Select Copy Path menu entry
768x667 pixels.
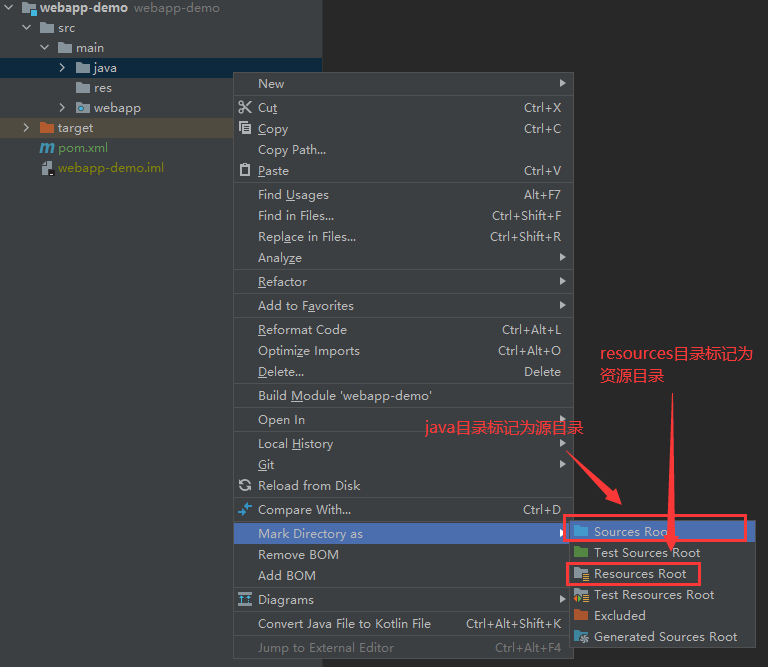[x=404, y=149]
